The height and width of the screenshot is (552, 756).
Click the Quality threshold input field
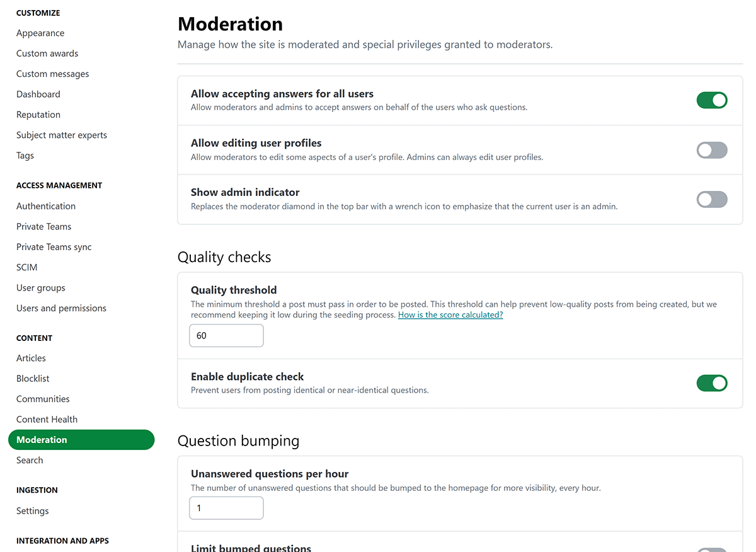pos(226,336)
